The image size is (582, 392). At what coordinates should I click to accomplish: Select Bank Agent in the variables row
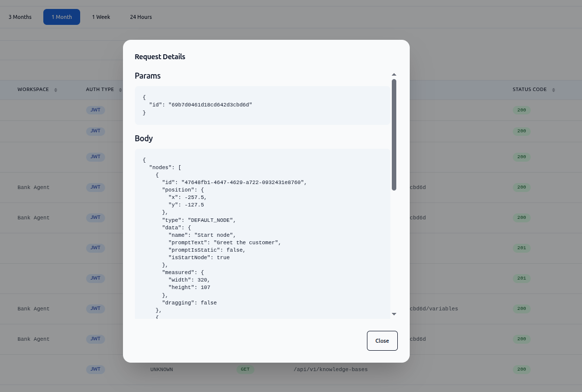33,309
